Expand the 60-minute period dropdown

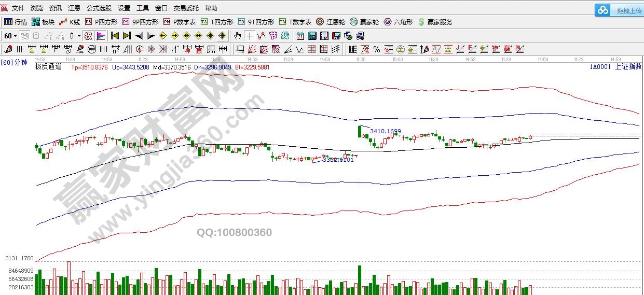[10, 36]
